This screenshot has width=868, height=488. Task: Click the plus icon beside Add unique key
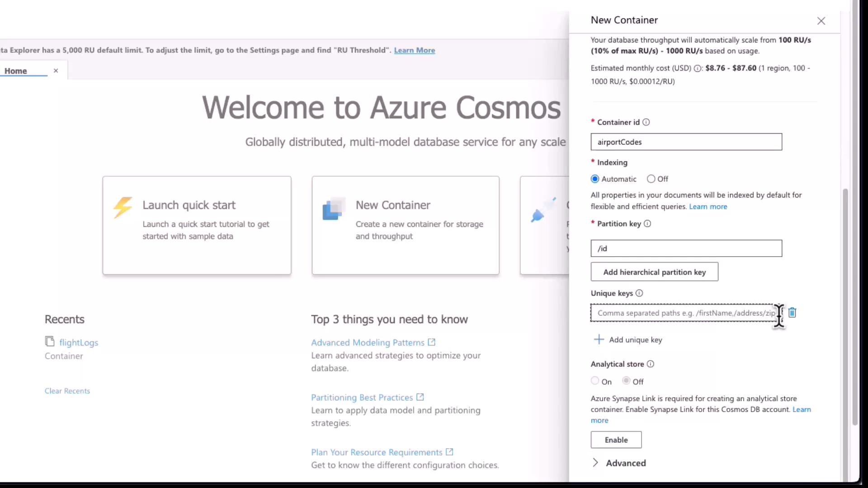coord(599,339)
